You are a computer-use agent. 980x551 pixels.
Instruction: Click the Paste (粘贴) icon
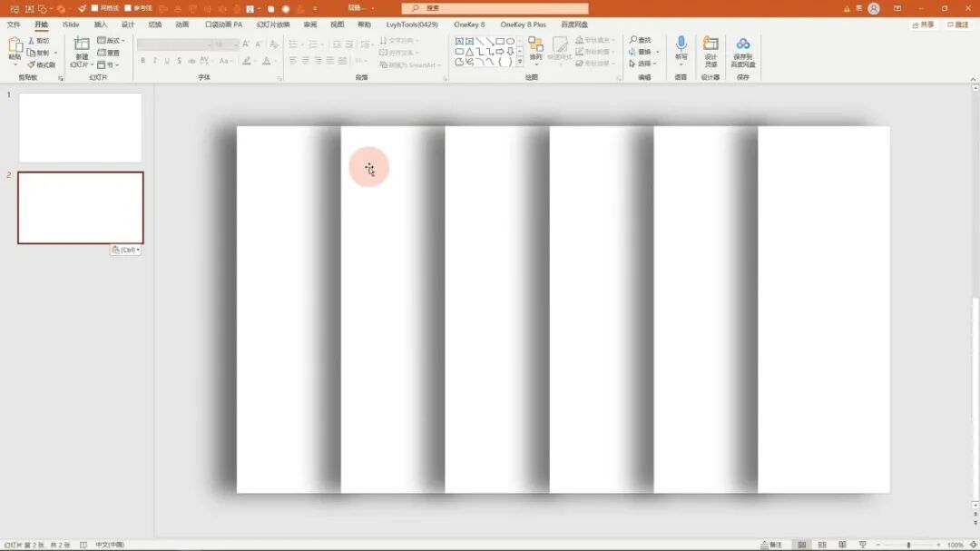point(15,46)
